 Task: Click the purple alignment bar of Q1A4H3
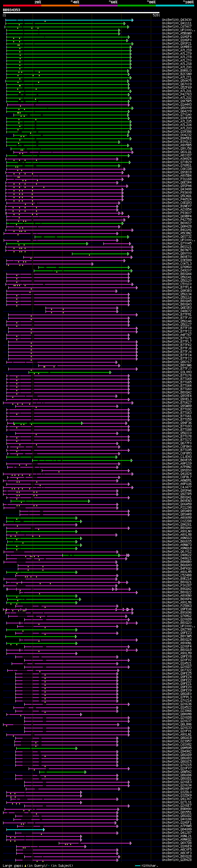coord(68,105)
